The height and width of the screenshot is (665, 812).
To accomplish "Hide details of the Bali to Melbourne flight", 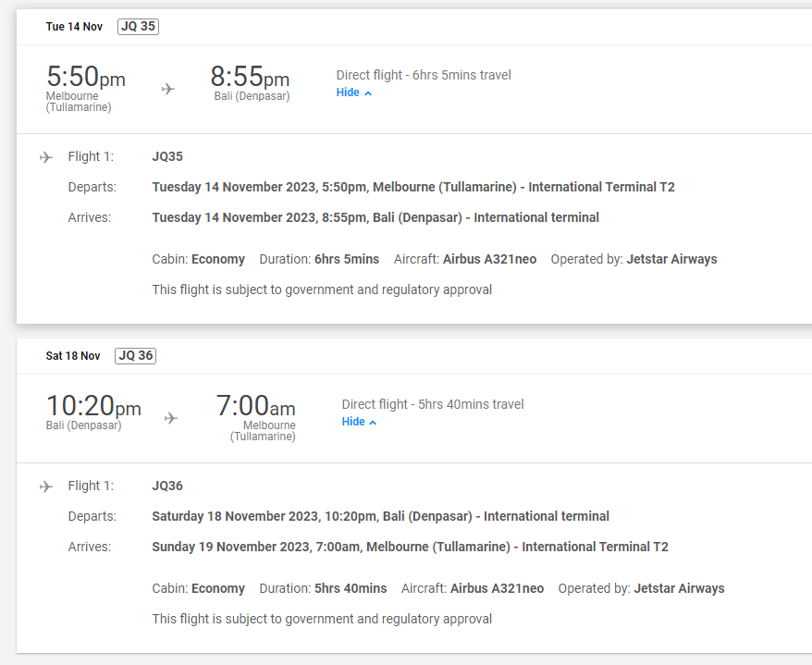I will 359,422.
